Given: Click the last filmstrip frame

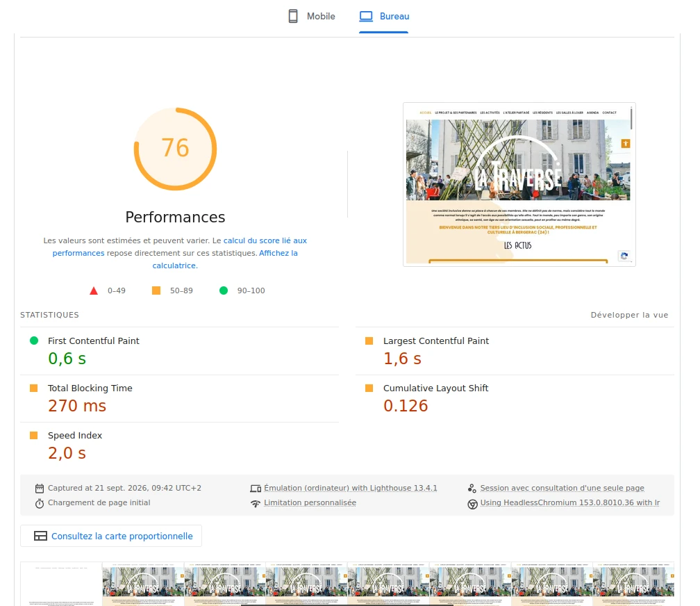Looking at the screenshot, I should click(x=633, y=584).
